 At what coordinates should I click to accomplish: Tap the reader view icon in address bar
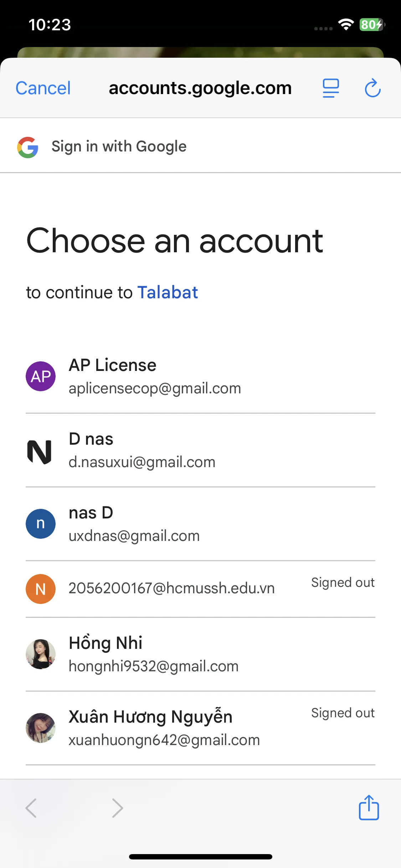tap(330, 88)
